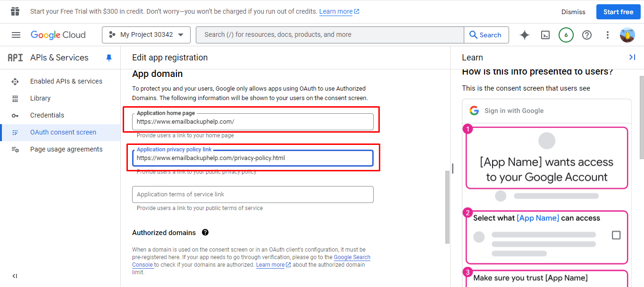This screenshot has width=644, height=287.
Task: Collapse the left navigation sidebar
Action: [15, 276]
